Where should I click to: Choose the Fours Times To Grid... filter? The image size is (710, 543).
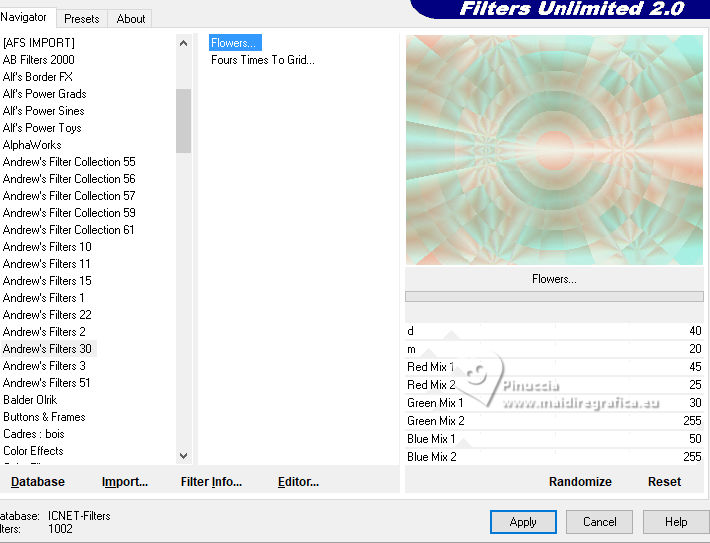point(263,60)
